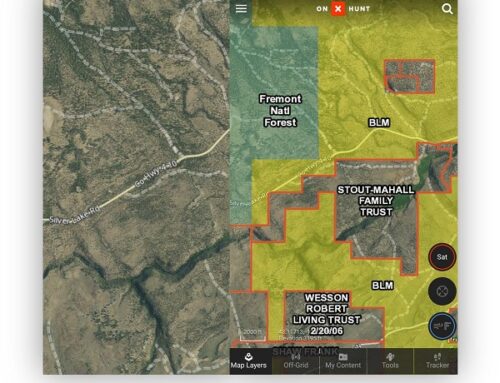Click the onX Hunt logo

(x=343, y=9)
